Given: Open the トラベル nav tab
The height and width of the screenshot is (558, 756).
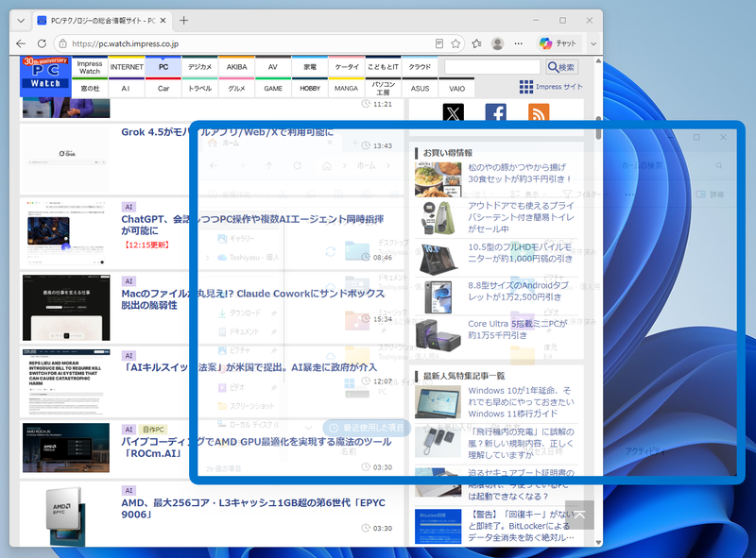Looking at the screenshot, I should (200, 88).
